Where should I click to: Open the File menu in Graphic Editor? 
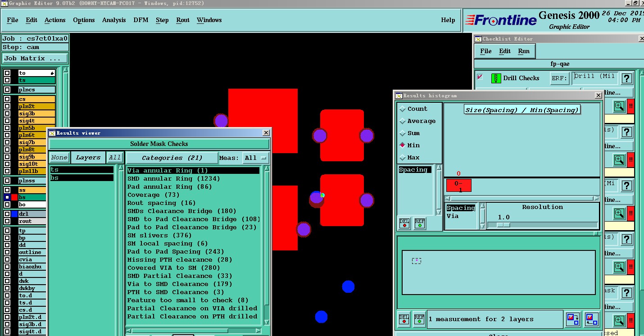13,20
